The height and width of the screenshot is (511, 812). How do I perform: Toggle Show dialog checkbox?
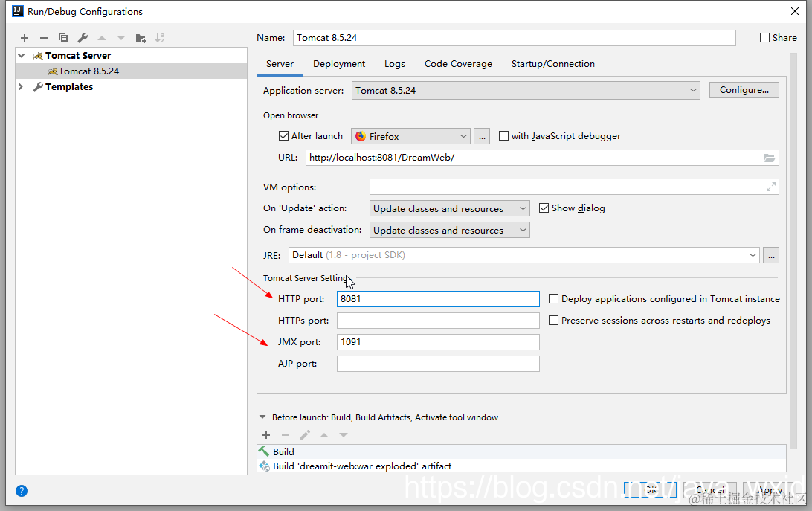544,208
